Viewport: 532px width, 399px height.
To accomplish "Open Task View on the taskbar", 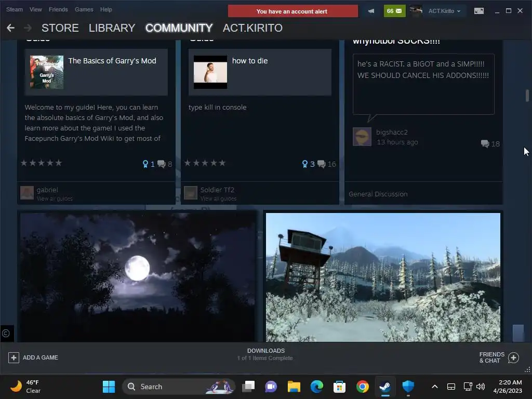I will (248, 387).
